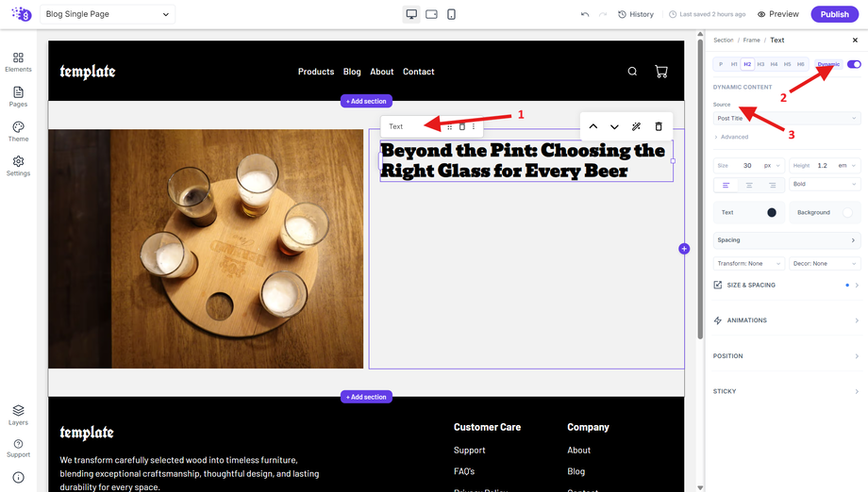The width and height of the screenshot is (868, 492).
Task: Set text tag to H4
Action: coord(774,64)
